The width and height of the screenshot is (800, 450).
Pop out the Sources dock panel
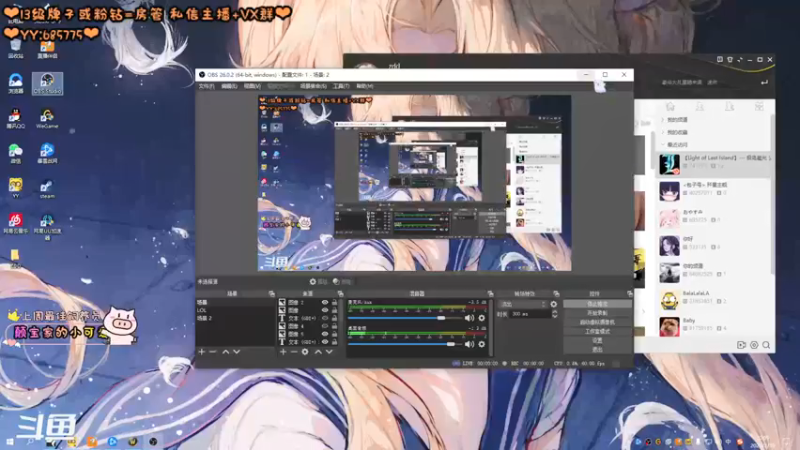tap(340, 294)
